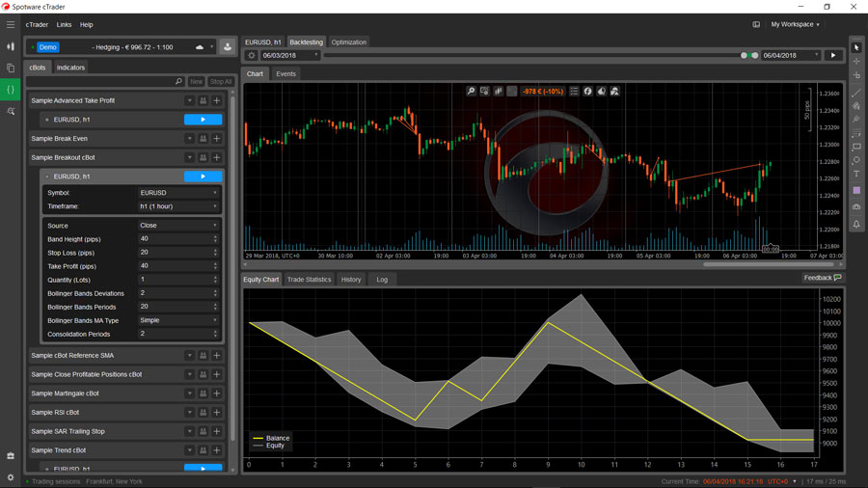
Task: Open the Analyze section in the sidebar
Action: (11, 111)
